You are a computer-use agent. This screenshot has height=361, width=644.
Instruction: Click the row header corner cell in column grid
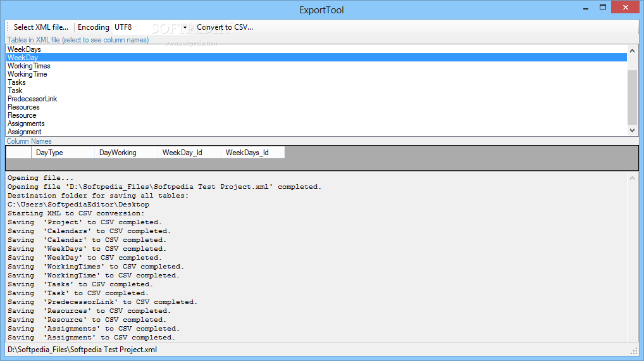point(19,153)
